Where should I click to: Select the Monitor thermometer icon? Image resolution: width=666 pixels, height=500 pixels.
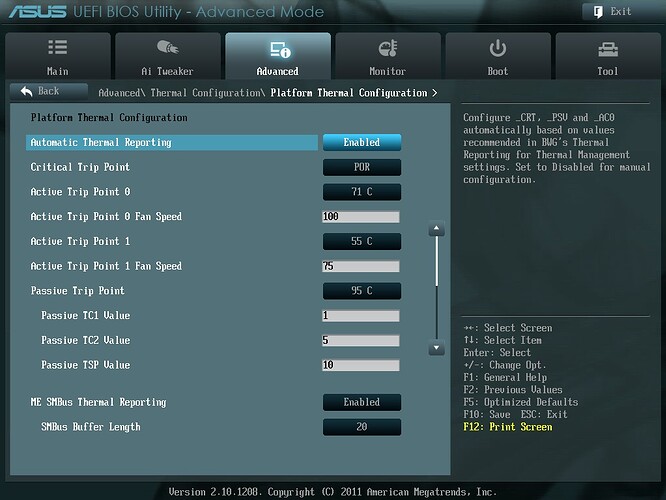click(x=387, y=49)
